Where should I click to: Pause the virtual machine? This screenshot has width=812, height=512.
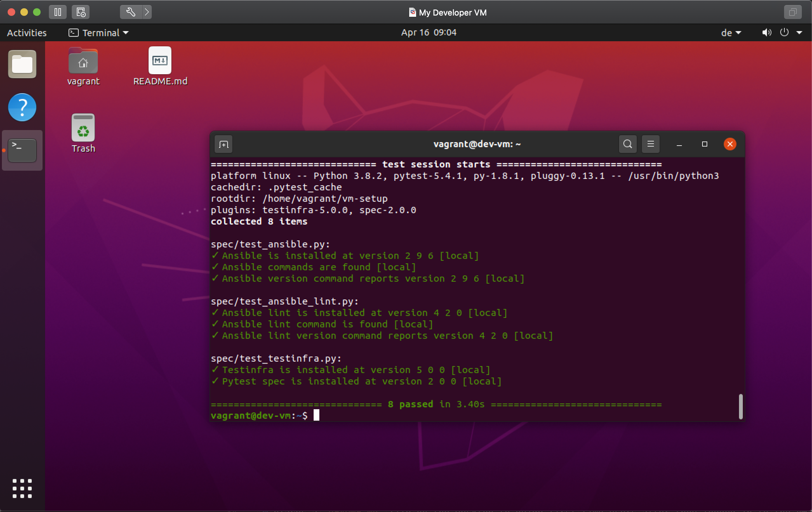pyautogui.click(x=58, y=12)
